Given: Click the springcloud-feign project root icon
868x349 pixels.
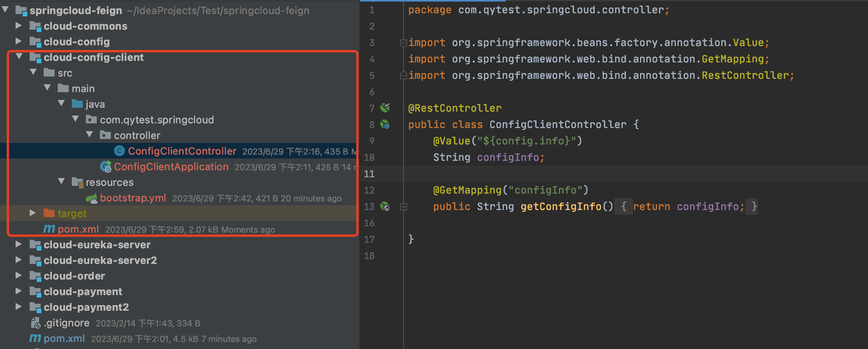Looking at the screenshot, I should [x=21, y=11].
